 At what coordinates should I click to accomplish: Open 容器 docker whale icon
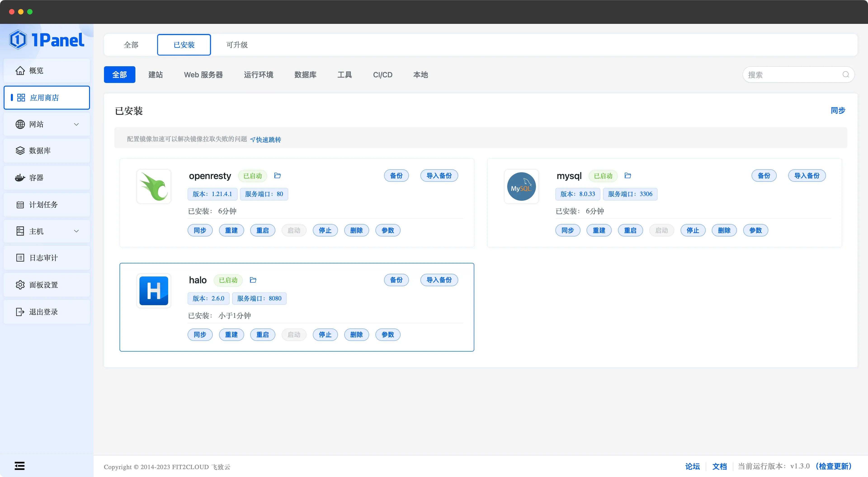click(x=20, y=178)
